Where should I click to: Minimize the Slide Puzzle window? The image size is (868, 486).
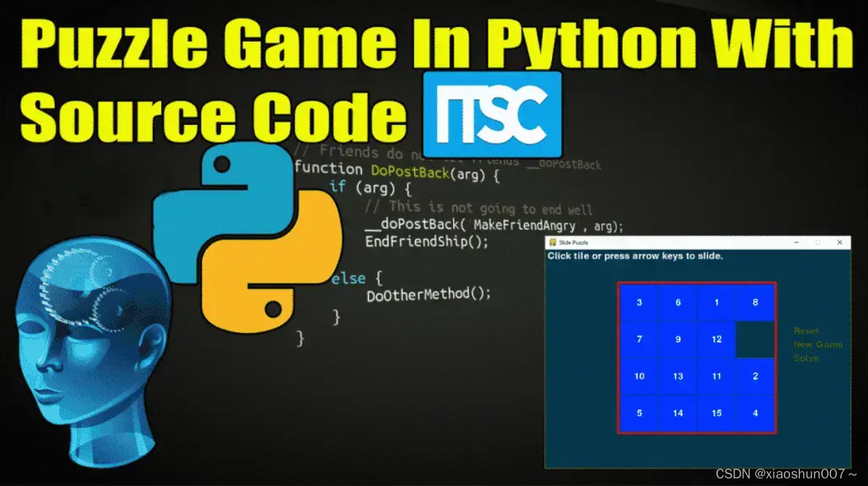click(796, 242)
